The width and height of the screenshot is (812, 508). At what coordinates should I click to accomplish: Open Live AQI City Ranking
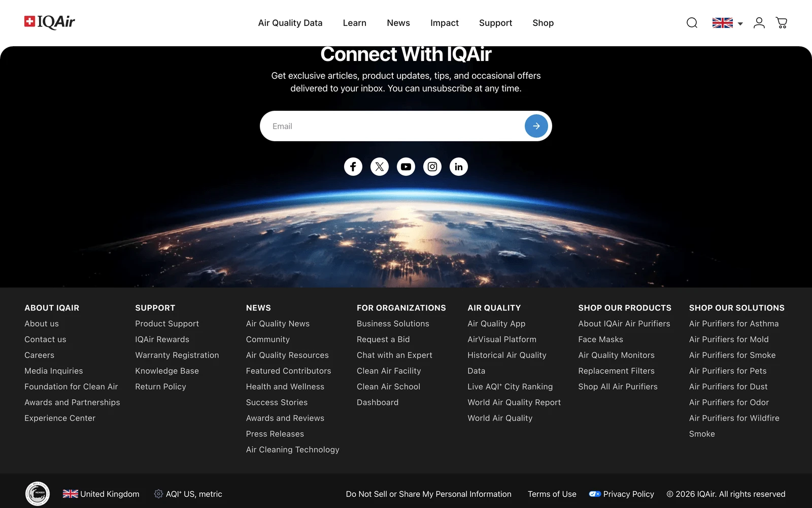[510, 387]
